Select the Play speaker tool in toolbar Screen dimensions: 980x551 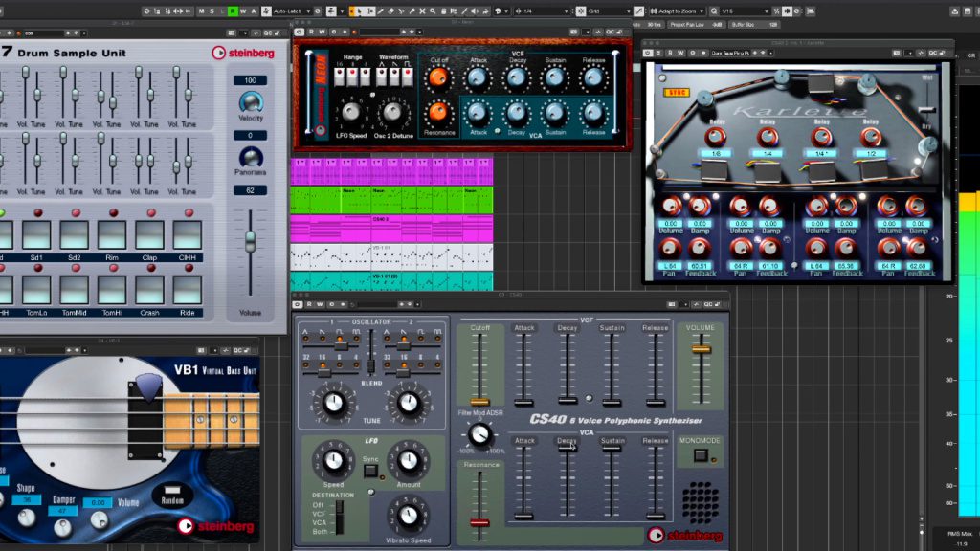point(475,11)
